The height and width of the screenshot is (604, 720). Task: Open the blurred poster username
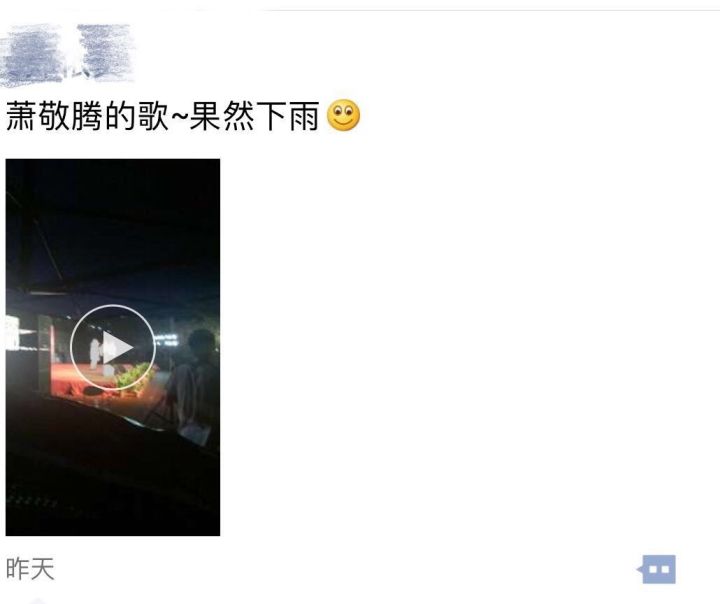[68, 54]
